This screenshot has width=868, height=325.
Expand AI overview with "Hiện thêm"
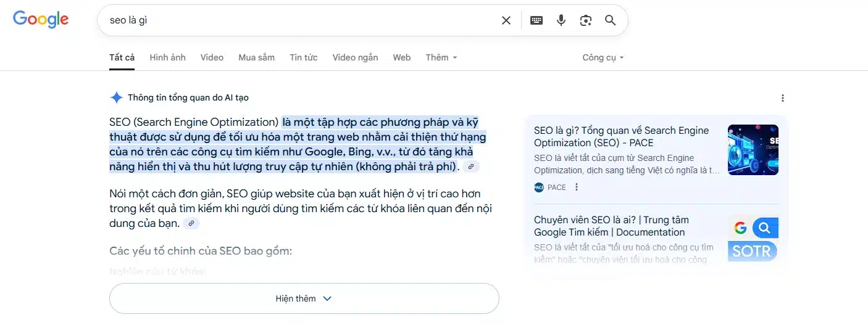click(x=304, y=298)
